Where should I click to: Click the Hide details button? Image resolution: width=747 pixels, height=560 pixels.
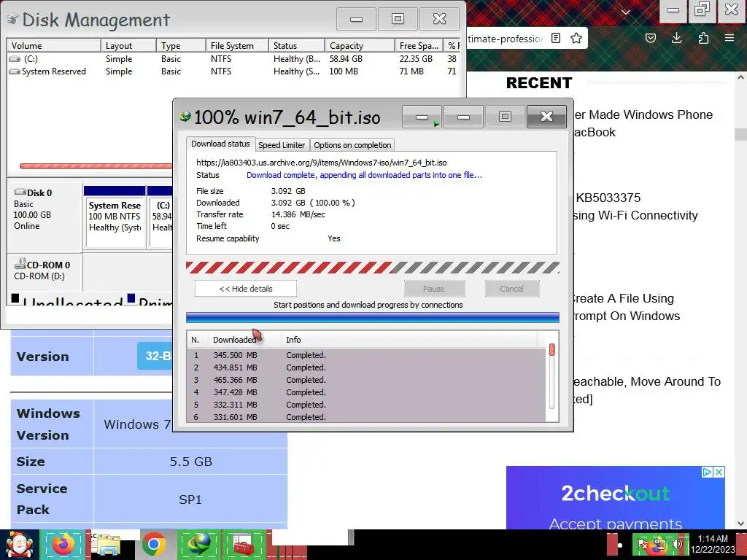point(246,289)
